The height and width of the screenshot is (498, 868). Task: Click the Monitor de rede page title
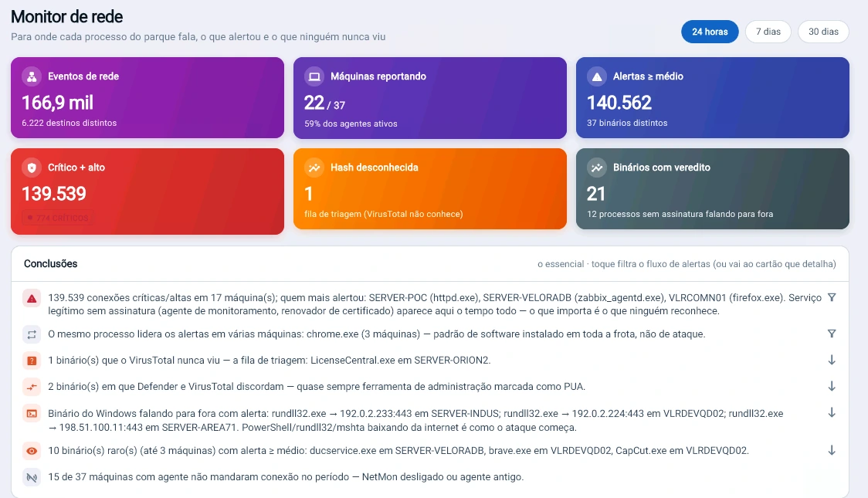coord(67,17)
